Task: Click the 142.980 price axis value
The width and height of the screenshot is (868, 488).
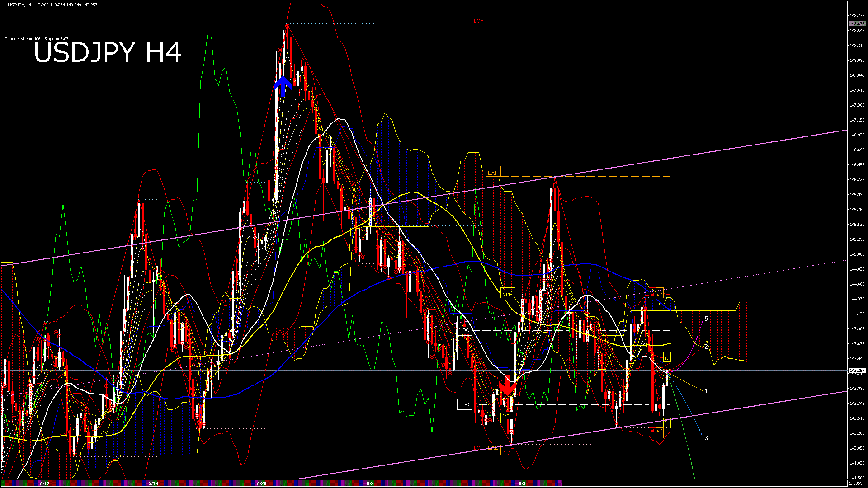Action: [857, 388]
